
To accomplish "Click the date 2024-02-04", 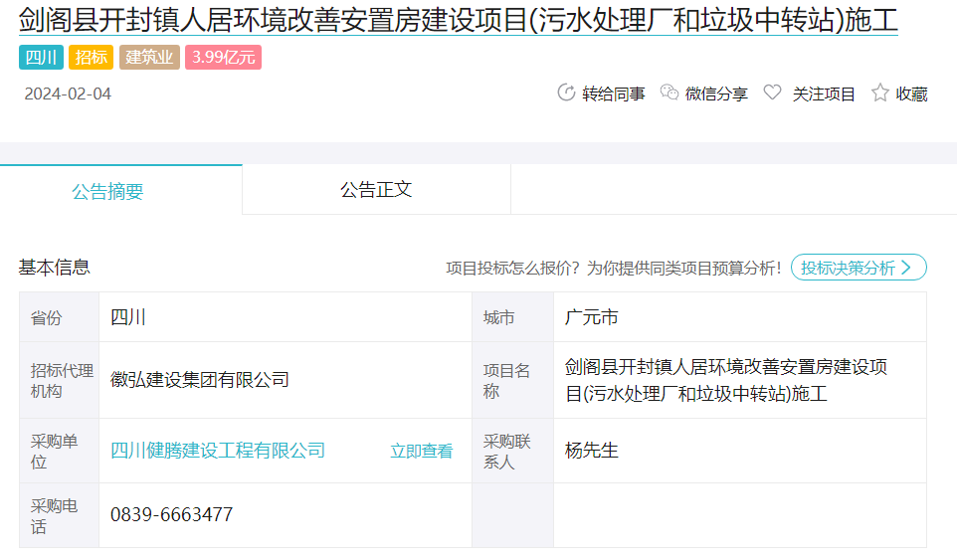I will (x=68, y=93).
